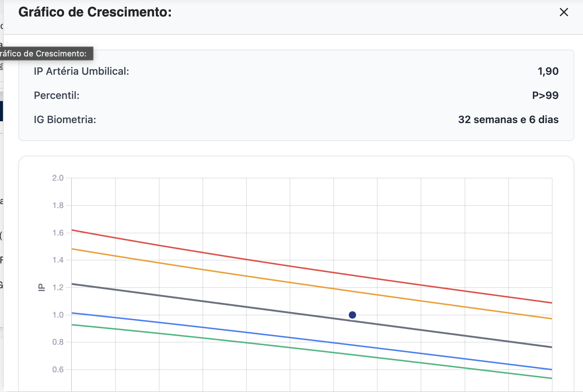Viewport: 583px width, 392px height.
Task: Click the IG Biometria label
Action: [x=65, y=120]
